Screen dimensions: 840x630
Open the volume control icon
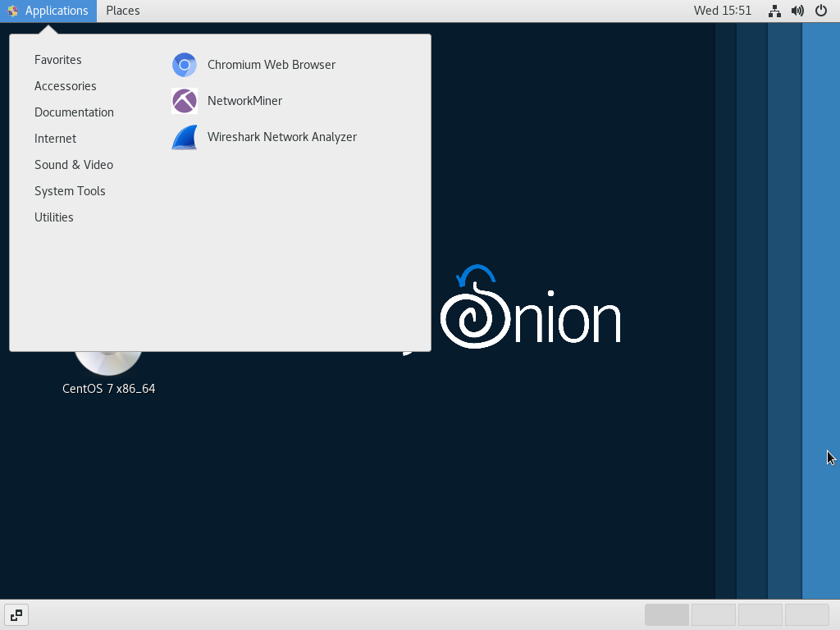pyautogui.click(x=797, y=11)
